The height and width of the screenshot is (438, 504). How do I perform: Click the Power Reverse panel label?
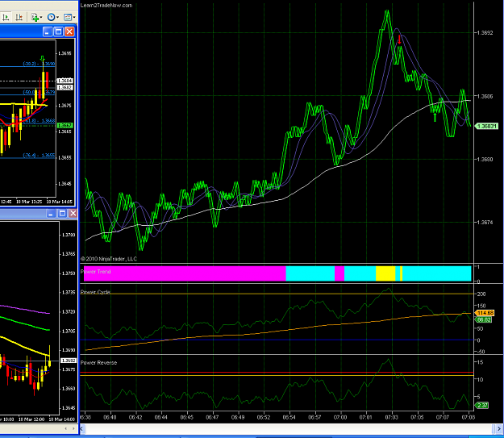click(98, 362)
